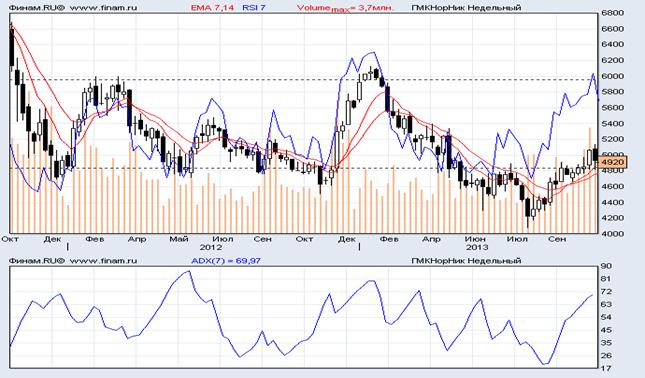
Task: Select the RSI 7 legend label
Action: [x=254, y=7]
